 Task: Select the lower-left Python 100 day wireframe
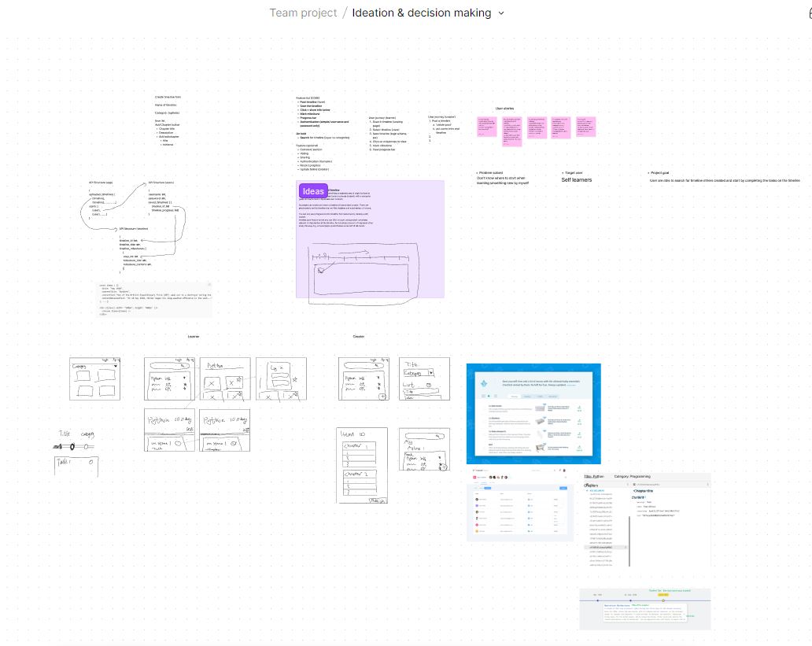[169, 430]
